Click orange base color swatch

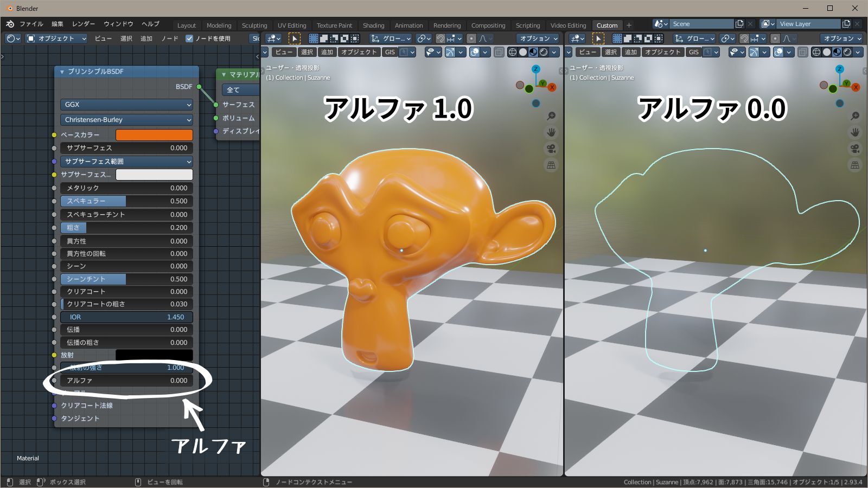(x=154, y=135)
